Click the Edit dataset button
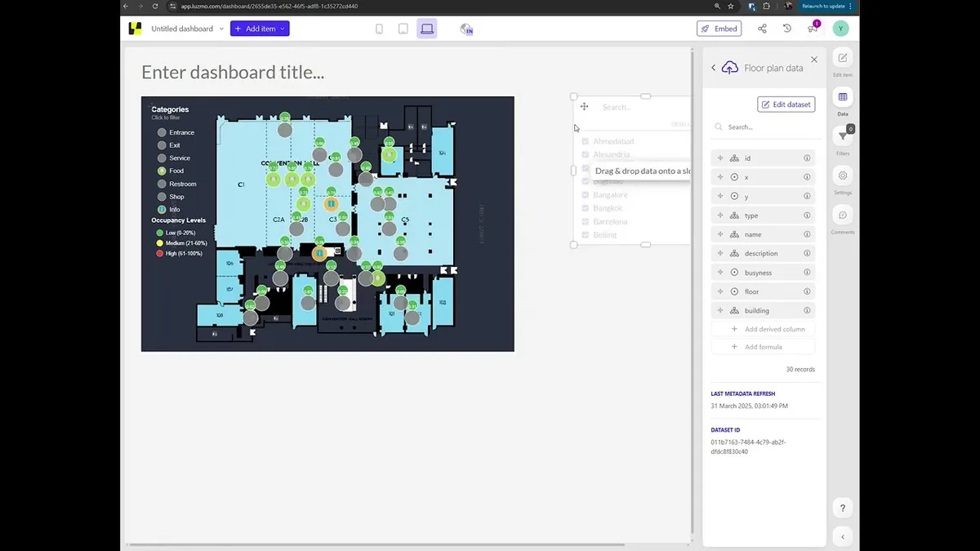 [786, 104]
